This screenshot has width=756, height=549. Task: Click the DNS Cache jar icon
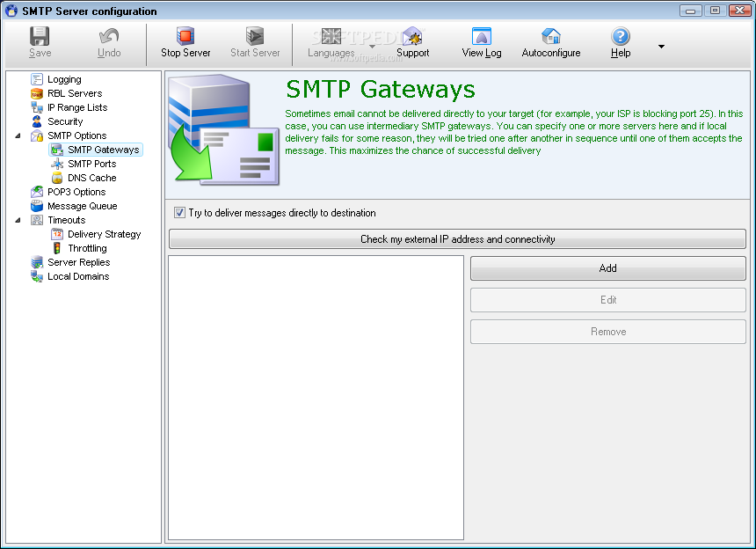[x=57, y=178]
